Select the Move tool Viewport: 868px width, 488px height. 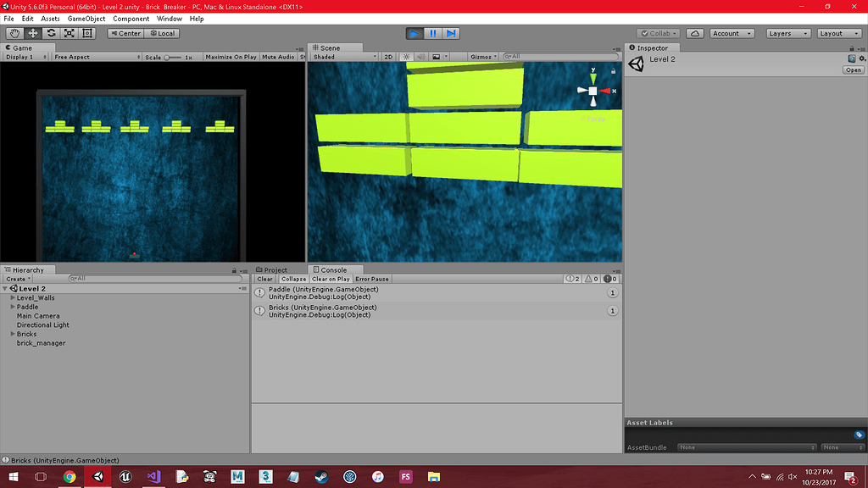coord(31,33)
